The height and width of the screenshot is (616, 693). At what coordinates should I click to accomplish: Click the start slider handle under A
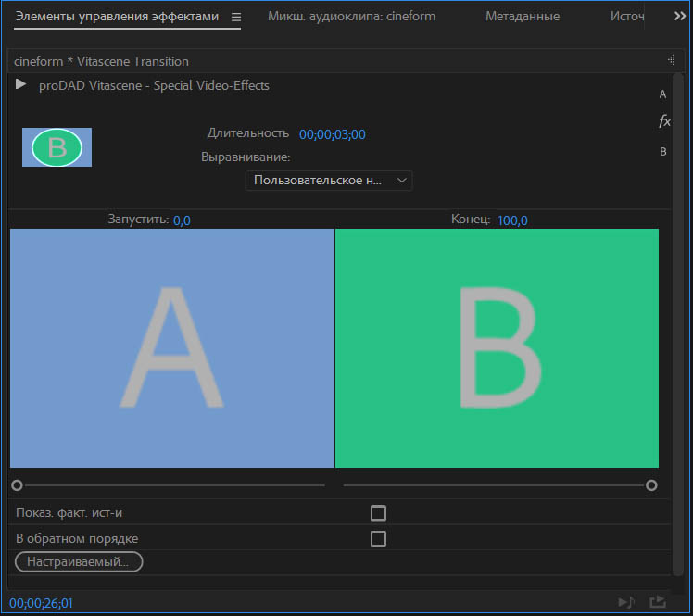17,484
